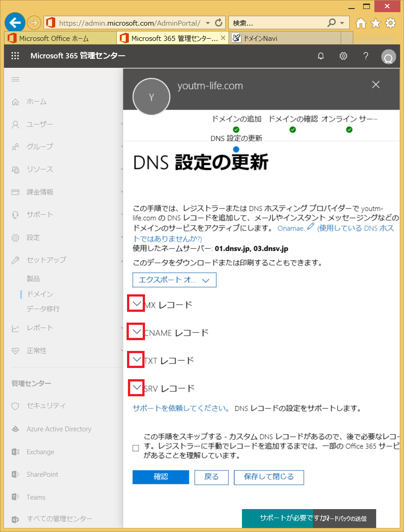Check the skip this step checkbox
Screen dimensions: 404x532
pos(136,448)
